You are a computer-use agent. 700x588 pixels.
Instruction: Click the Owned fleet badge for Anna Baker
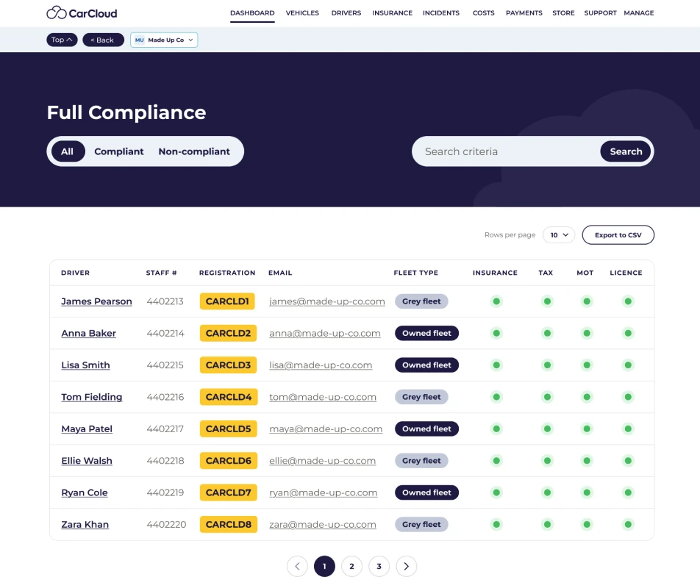click(426, 333)
